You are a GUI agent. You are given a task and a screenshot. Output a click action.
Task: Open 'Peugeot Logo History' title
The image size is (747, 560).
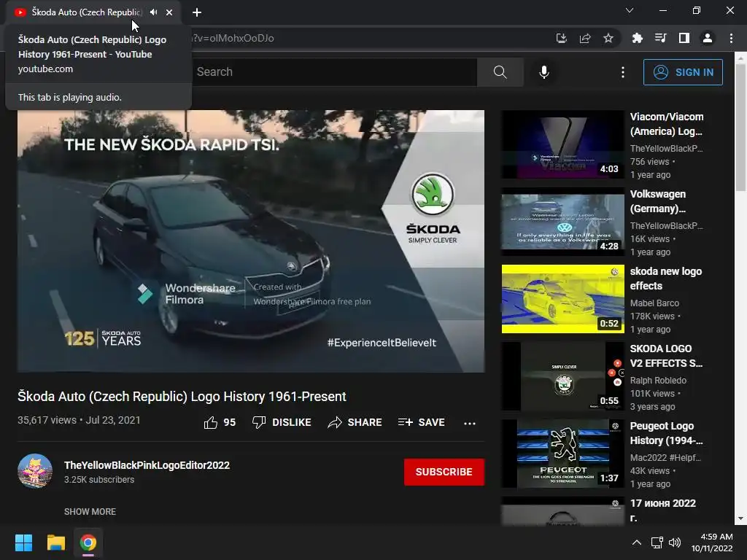(666, 433)
